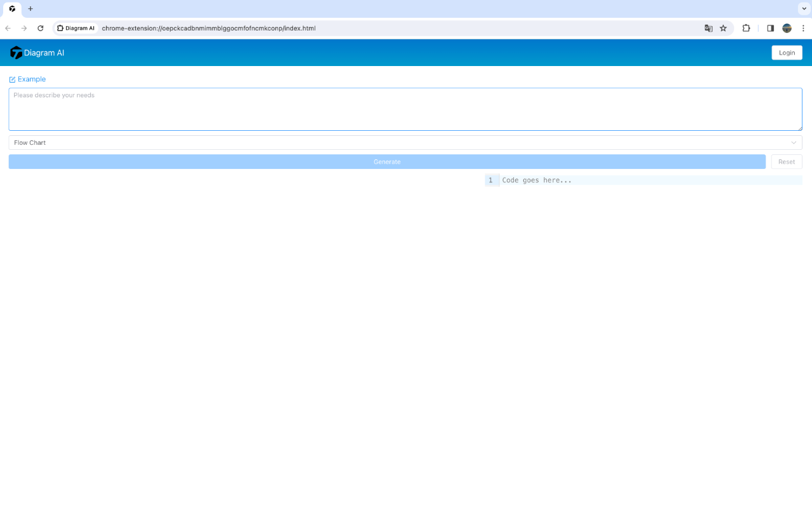This screenshot has width=812, height=508.
Task: Reload the page
Action: (x=41, y=28)
